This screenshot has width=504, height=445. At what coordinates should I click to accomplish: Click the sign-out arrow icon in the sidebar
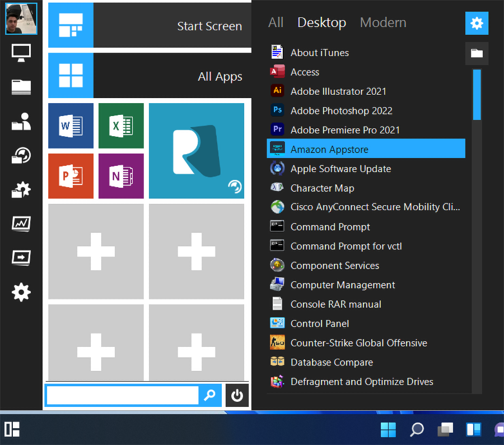click(21, 258)
